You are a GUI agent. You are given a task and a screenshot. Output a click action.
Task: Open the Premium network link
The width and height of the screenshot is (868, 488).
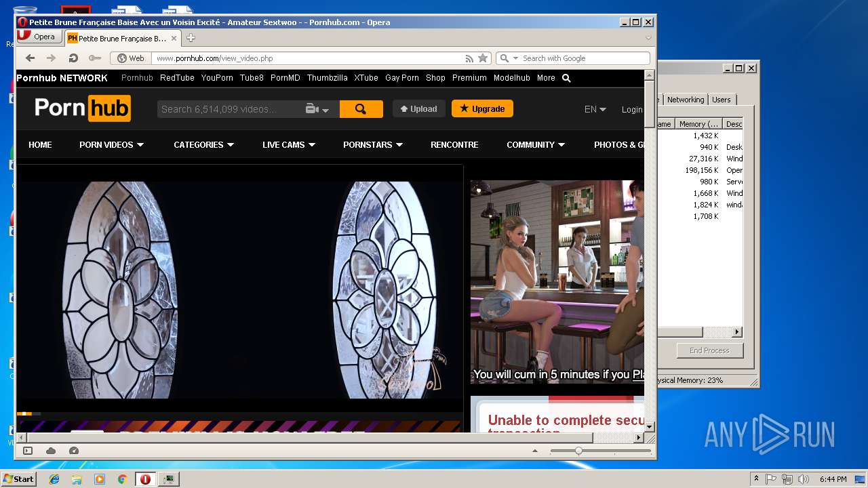469,78
